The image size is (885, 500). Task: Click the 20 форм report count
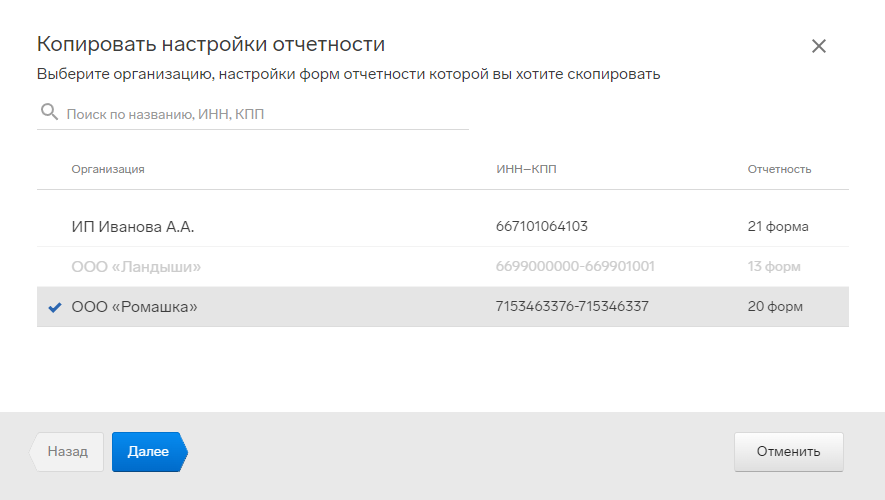click(775, 306)
